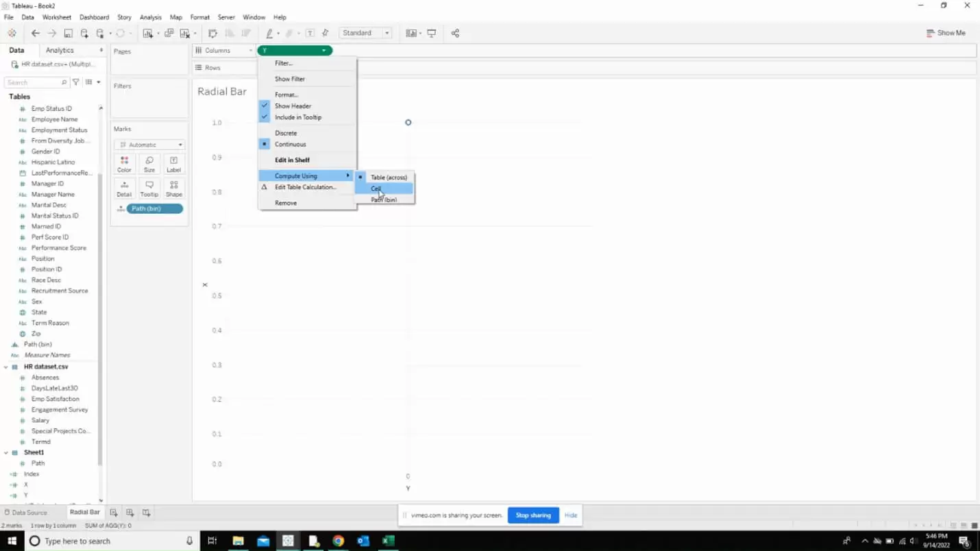Open Tooltip in the Marks card
This screenshot has height=551, width=980.
coord(149,188)
